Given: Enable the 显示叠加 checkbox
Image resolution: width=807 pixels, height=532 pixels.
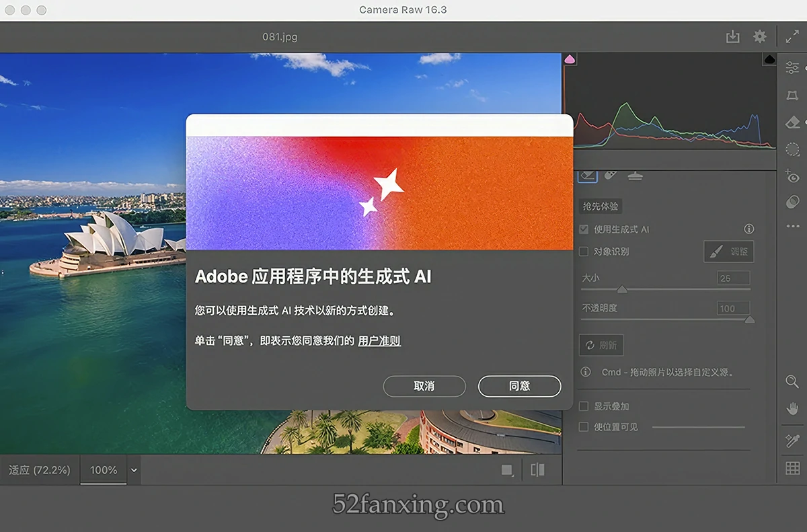Looking at the screenshot, I should coord(584,406).
